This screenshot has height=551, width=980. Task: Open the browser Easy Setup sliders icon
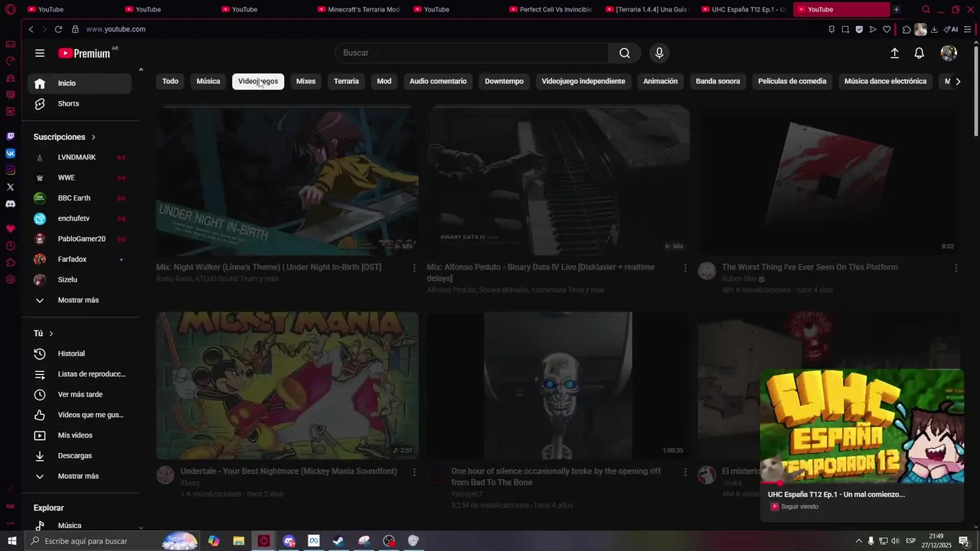pyautogui.click(x=968, y=29)
